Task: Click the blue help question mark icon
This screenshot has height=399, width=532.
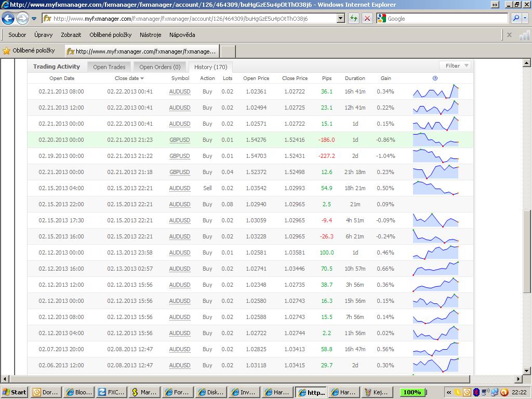Action: click(x=435, y=78)
